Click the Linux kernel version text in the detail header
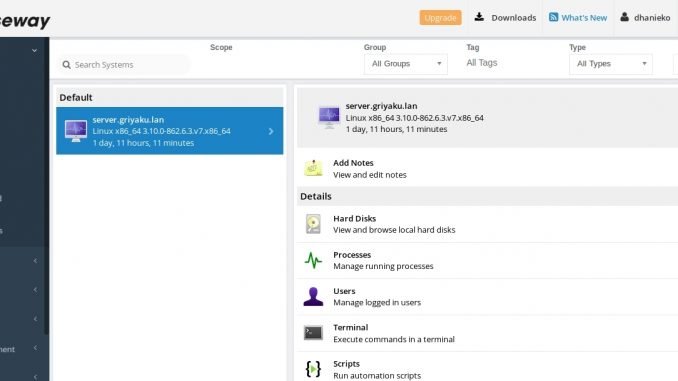The height and width of the screenshot is (381, 678). 414,118
